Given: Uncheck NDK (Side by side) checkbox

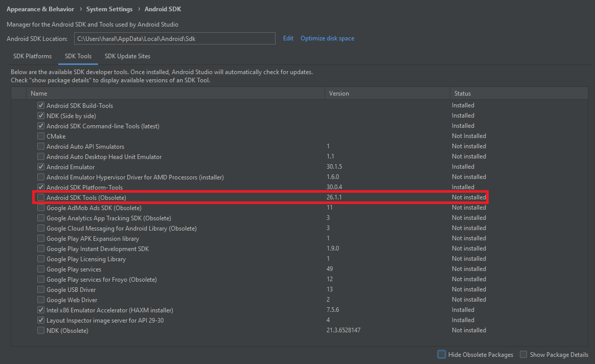Looking at the screenshot, I should pos(41,116).
